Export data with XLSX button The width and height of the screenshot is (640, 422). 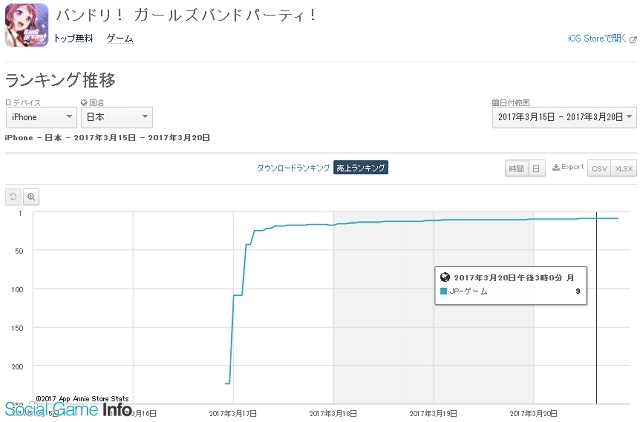click(x=624, y=168)
